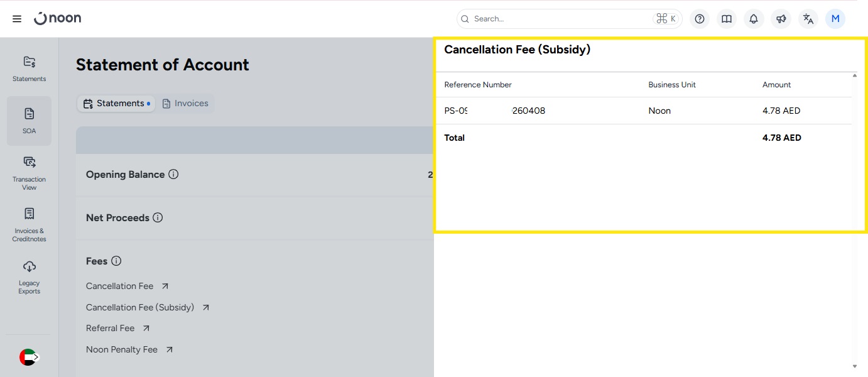Click the search input field

[559, 19]
